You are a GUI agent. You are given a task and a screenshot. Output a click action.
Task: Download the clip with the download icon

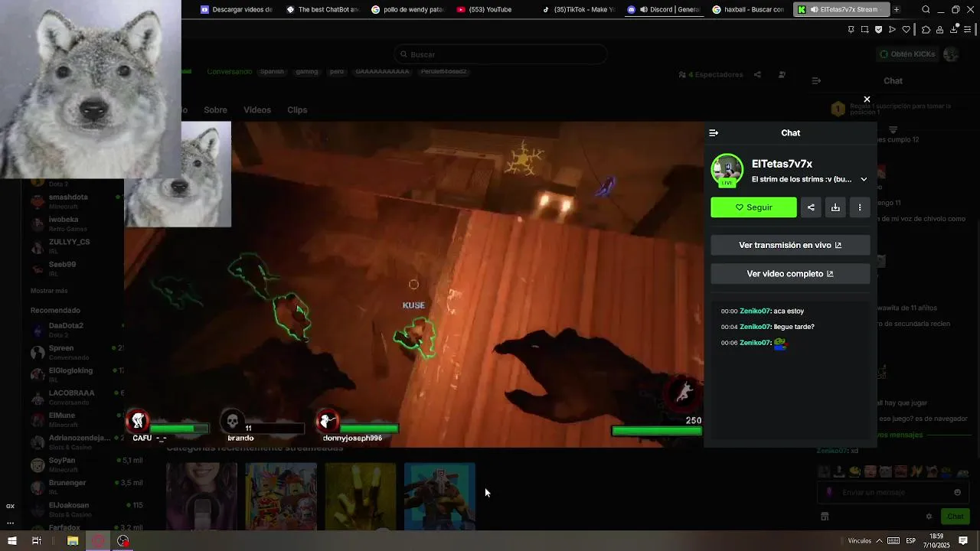pos(835,207)
